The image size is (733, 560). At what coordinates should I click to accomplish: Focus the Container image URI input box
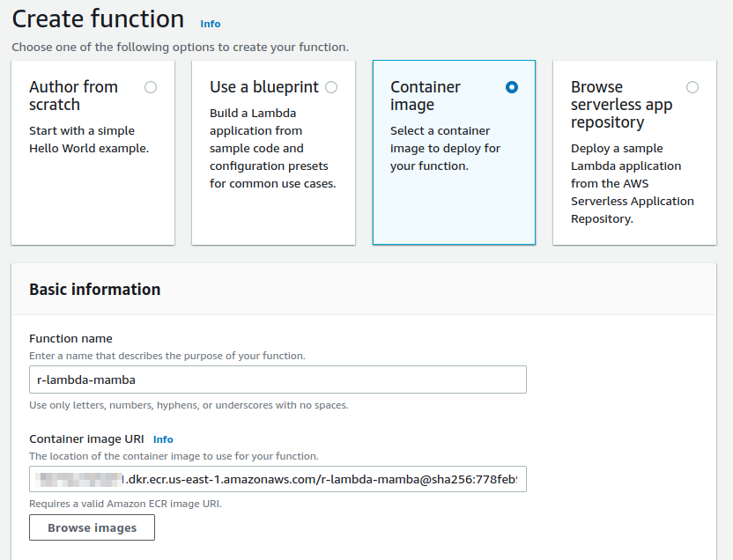point(278,479)
